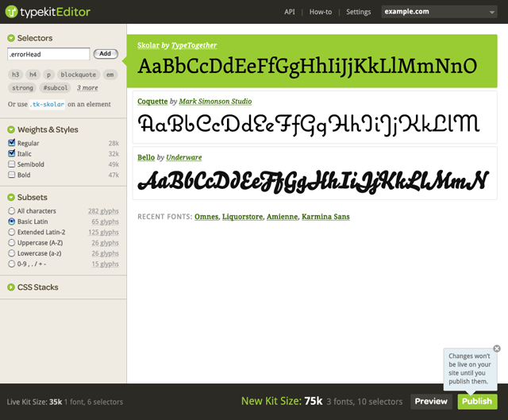Select the All characters subset
Viewport: 508px width, 420px height.
point(12,211)
